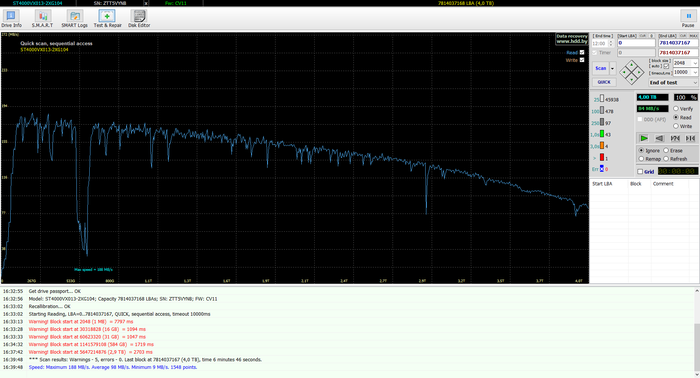Open the Drive Info panel

pyautogui.click(x=11, y=19)
